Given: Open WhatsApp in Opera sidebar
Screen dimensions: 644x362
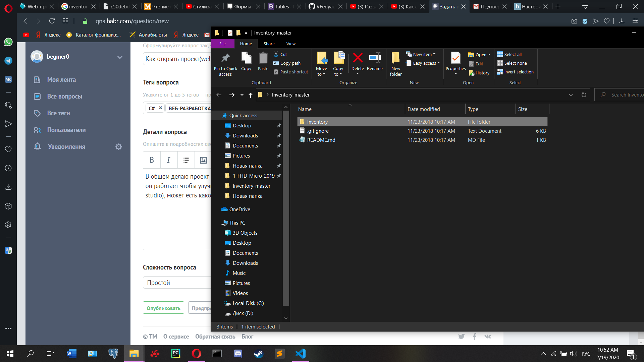Looking at the screenshot, I should click(x=8, y=42).
